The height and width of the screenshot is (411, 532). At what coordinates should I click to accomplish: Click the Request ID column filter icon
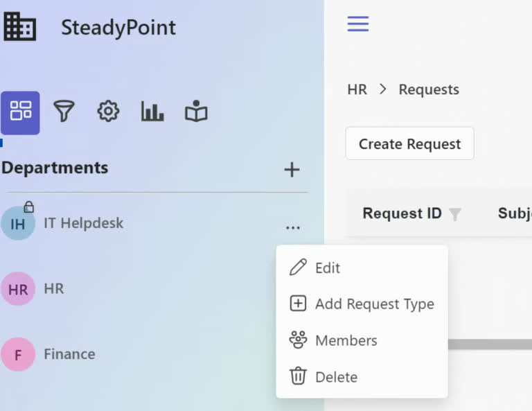(x=455, y=214)
